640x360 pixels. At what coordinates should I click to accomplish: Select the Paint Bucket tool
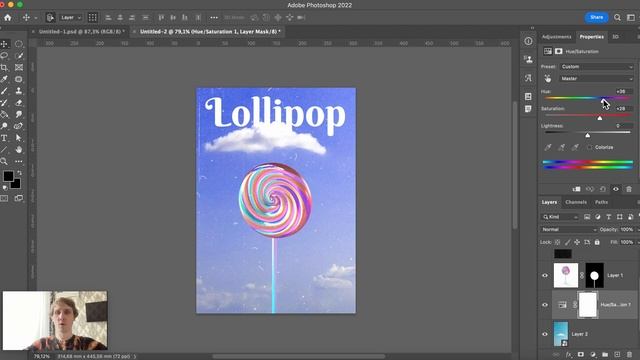4,114
